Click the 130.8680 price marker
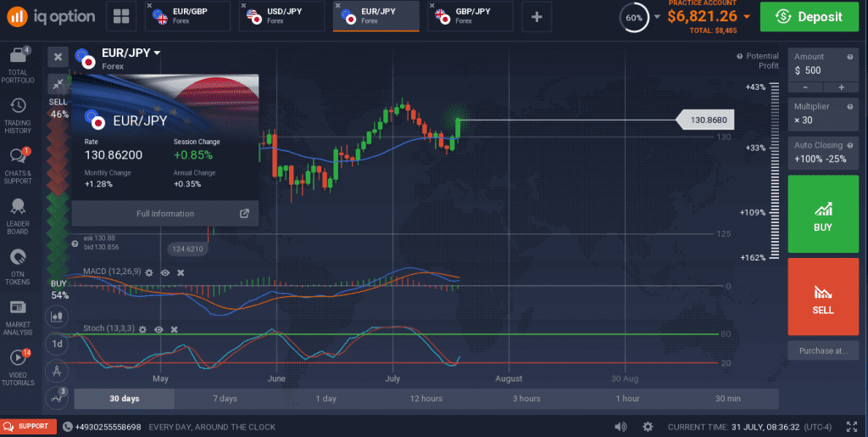868x437 pixels. (x=706, y=120)
